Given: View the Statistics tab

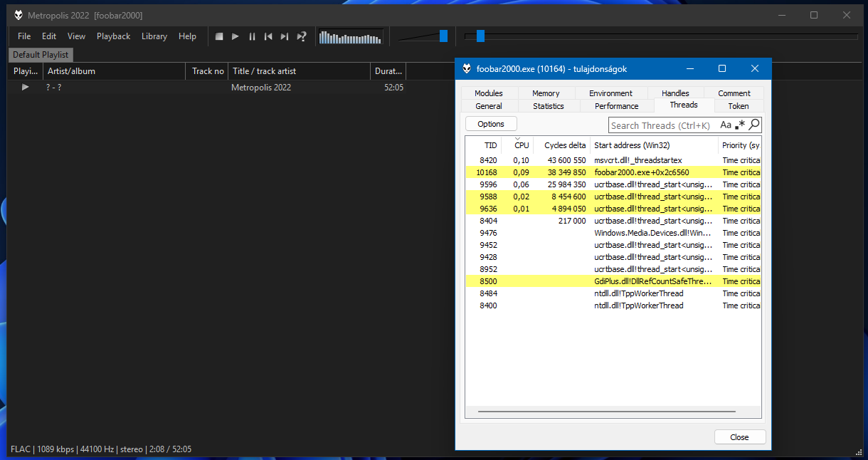Looking at the screenshot, I should point(549,106).
